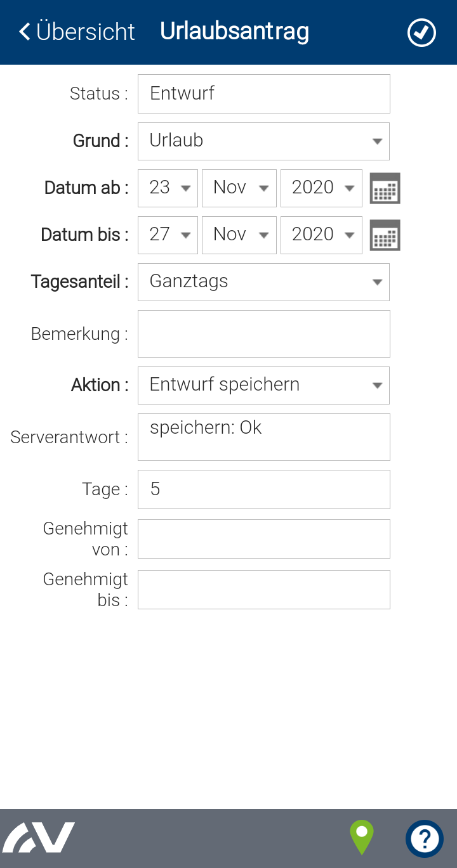The width and height of the screenshot is (457, 868).
Task: Click the Genehmigt von field
Action: 263,539
